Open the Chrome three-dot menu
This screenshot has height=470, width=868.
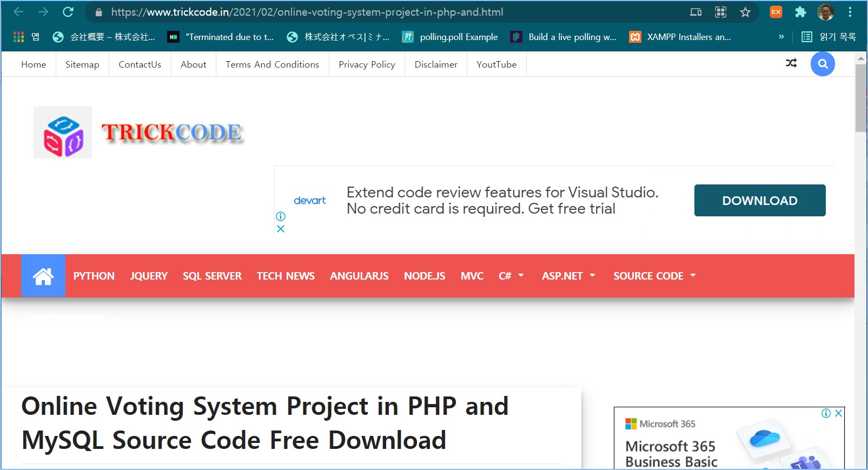(850, 12)
